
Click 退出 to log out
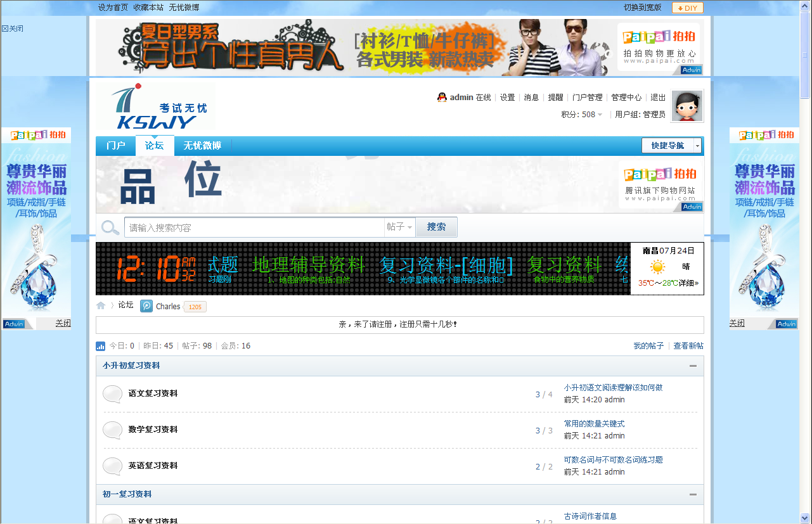tap(659, 98)
